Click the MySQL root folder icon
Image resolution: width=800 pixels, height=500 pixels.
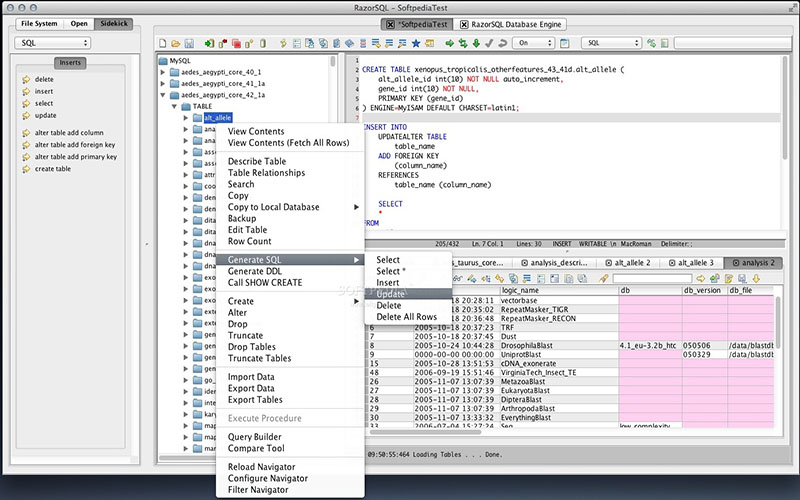click(163, 61)
